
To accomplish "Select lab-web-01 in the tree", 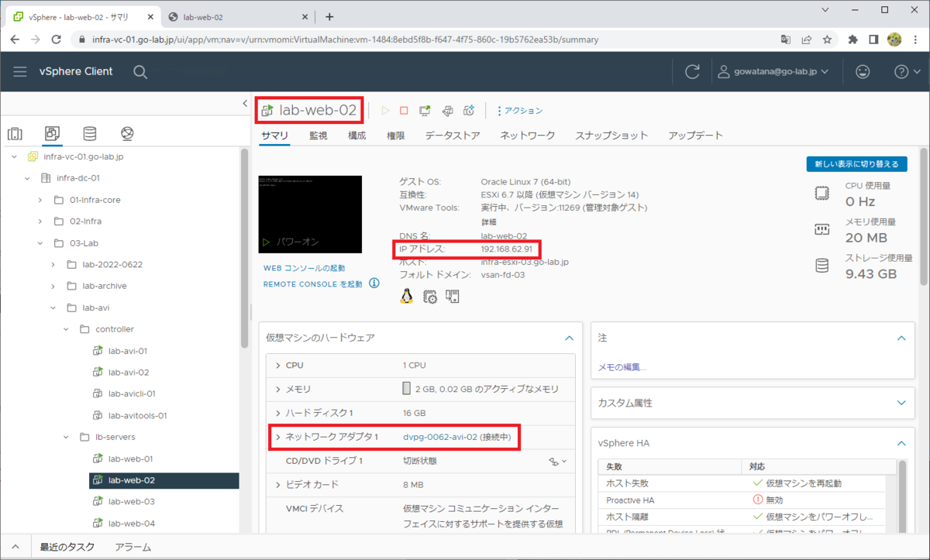I will coord(130,459).
